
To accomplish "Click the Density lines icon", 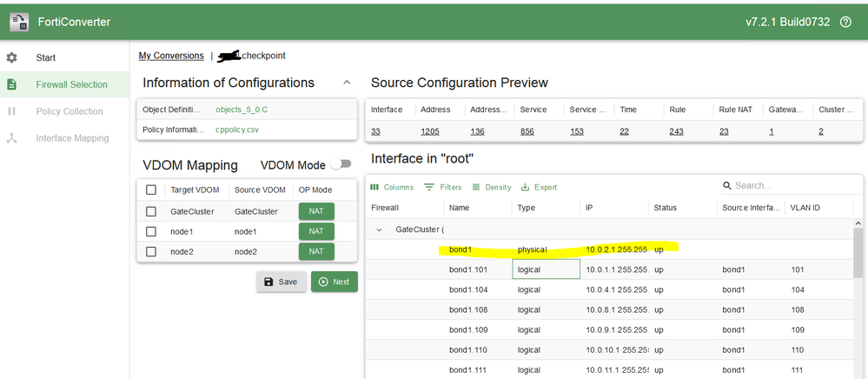I will [475, 187].
